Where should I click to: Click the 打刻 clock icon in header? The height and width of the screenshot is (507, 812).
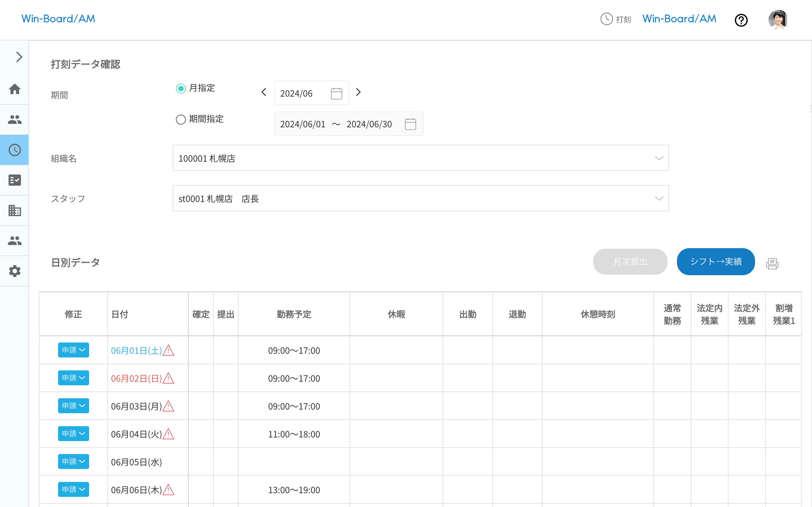[606, 19]
